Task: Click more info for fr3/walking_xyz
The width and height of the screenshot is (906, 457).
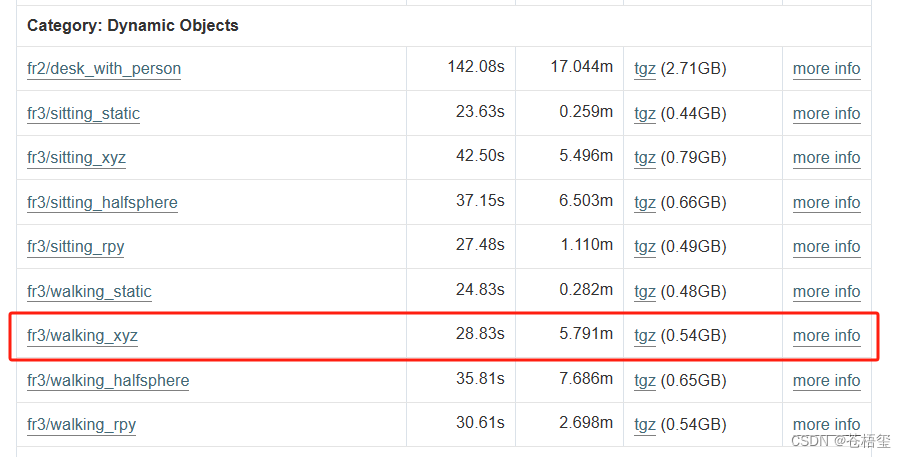Action: click(x=826, y=336)
